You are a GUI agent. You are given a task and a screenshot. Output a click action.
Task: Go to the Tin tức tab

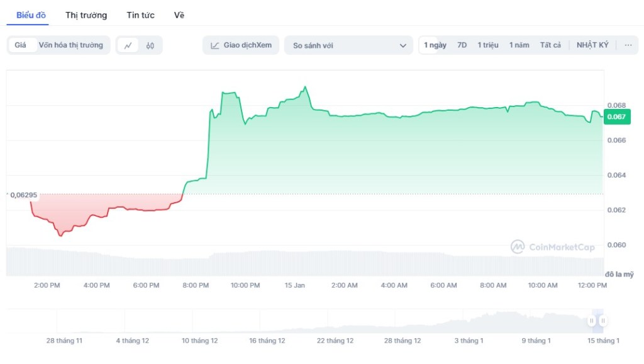[140, 15]
